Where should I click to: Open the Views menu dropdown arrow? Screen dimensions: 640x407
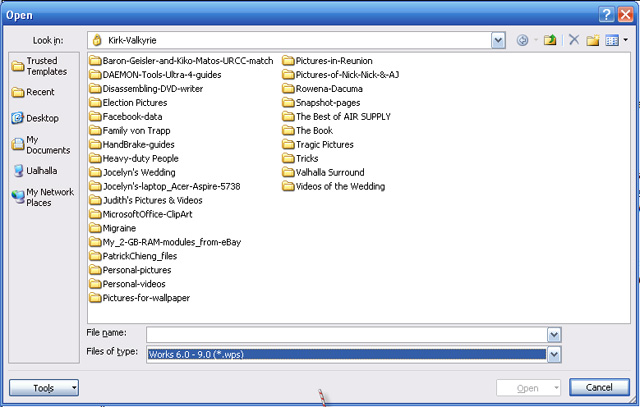pos(625,40)
